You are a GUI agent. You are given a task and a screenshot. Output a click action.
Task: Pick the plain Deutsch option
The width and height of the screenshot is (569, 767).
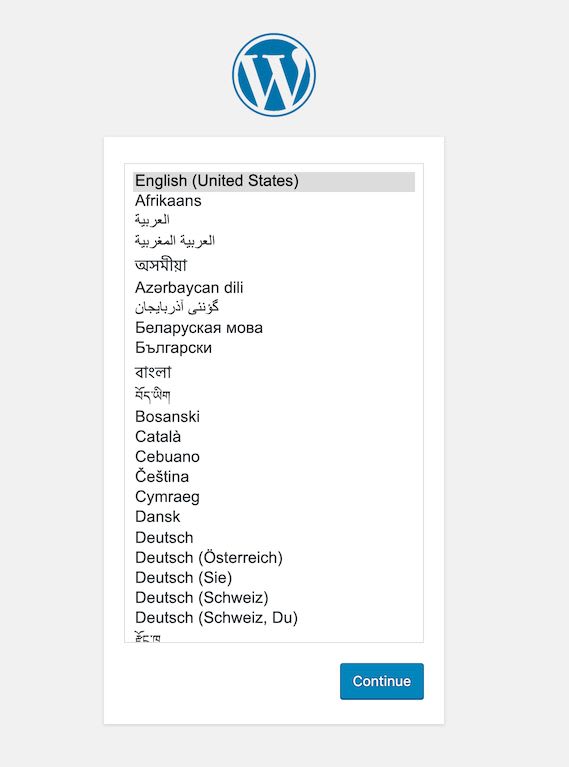tap(273, 538)
